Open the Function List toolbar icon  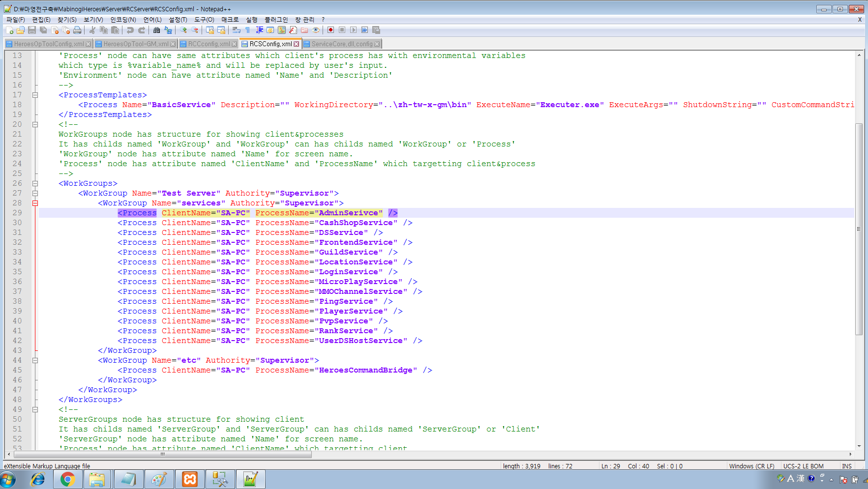coord(293,30)
